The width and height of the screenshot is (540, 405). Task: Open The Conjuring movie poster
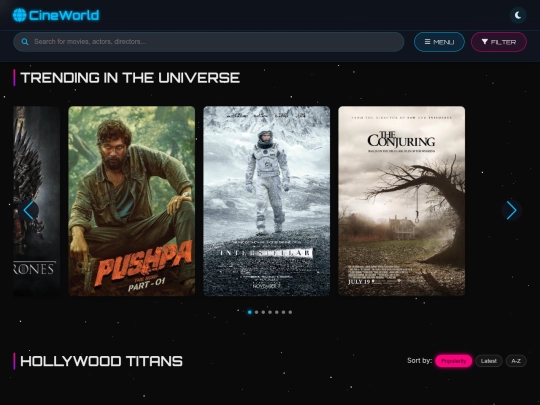click(402, 201)
